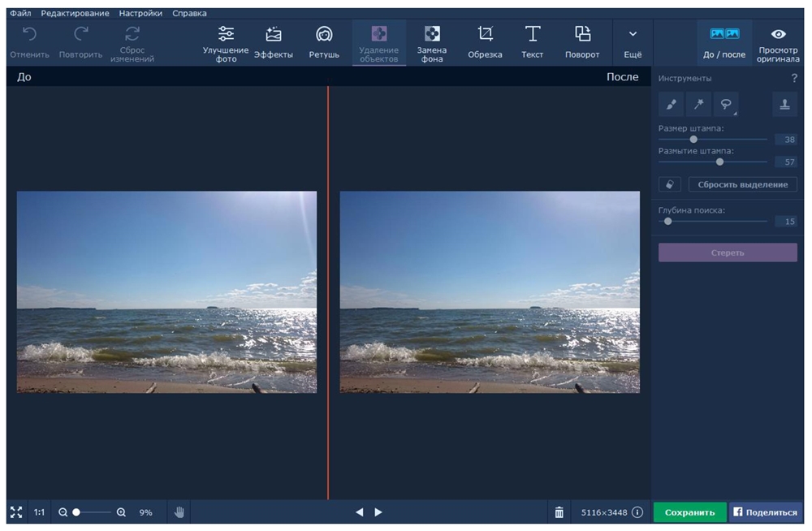Viewport: 812px width, 531px height.
Task: Click Сбросить выделение button
Action: (x=743, y=184)
